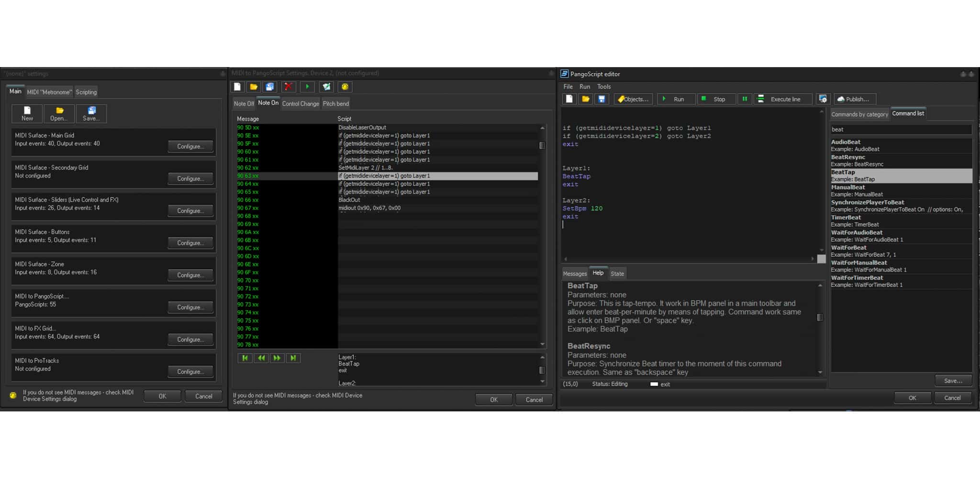
Task: Click the red X delete icon in MIDI to PangoScript toolbar
Action: coord(288,87)
